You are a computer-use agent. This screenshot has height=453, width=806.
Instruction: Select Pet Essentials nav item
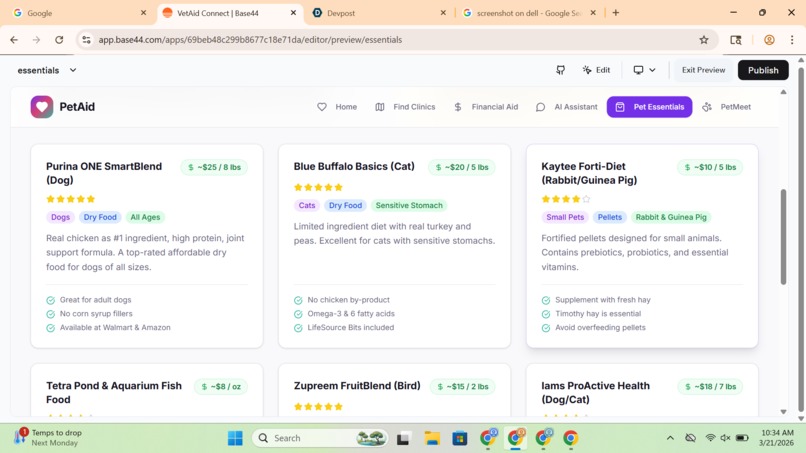649,107
